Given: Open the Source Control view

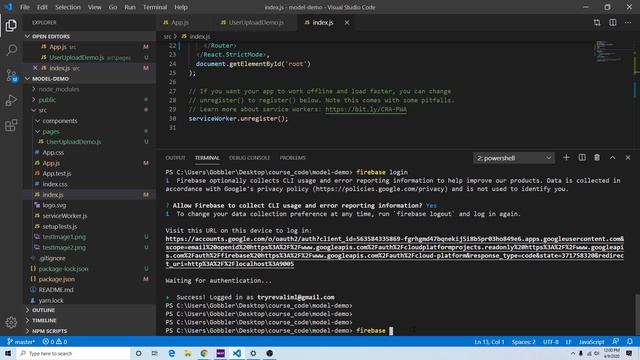Looking at the screenshot, I should coord(11,76).
